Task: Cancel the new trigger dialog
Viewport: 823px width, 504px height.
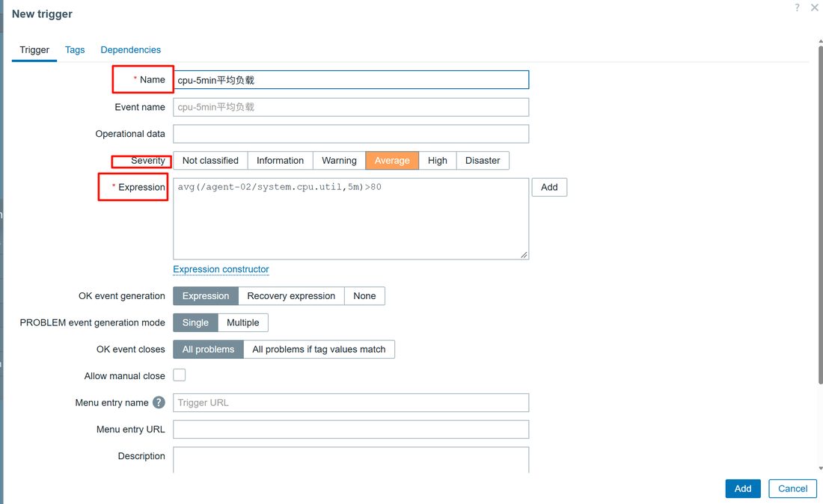Action: [x=792, y=488]
